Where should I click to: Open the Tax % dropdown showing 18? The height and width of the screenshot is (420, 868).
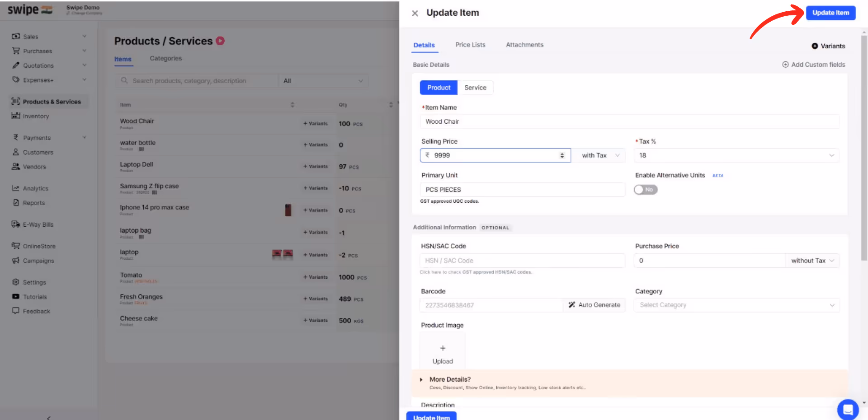[x=736, y=155]
